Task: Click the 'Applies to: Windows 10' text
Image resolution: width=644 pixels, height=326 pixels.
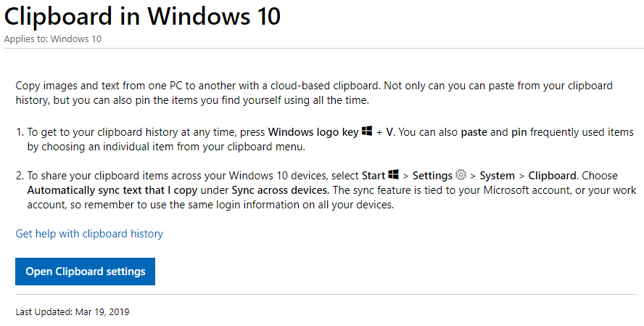Action: (x=52, y=39)
